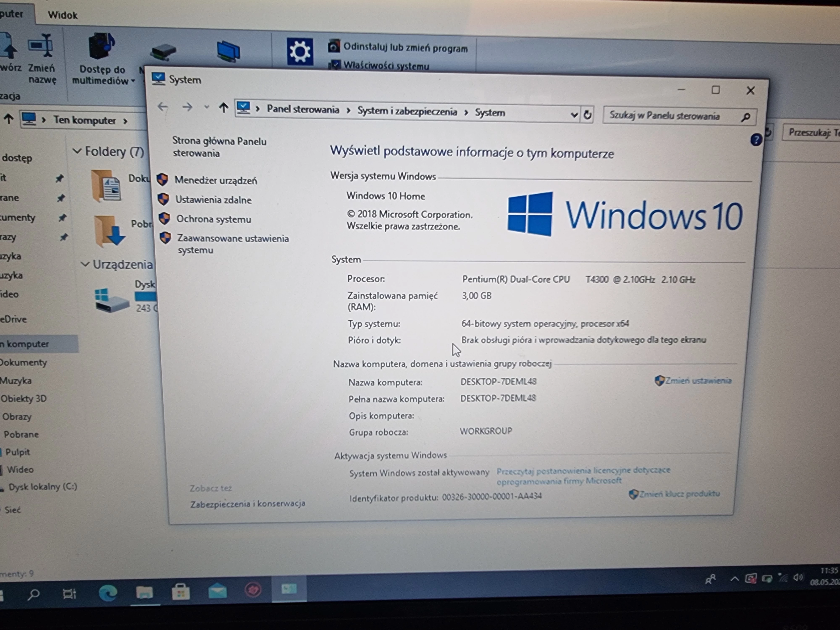
Task: Click the Przeszukaj search box in Explorer
Action: (x=812, y=133)
